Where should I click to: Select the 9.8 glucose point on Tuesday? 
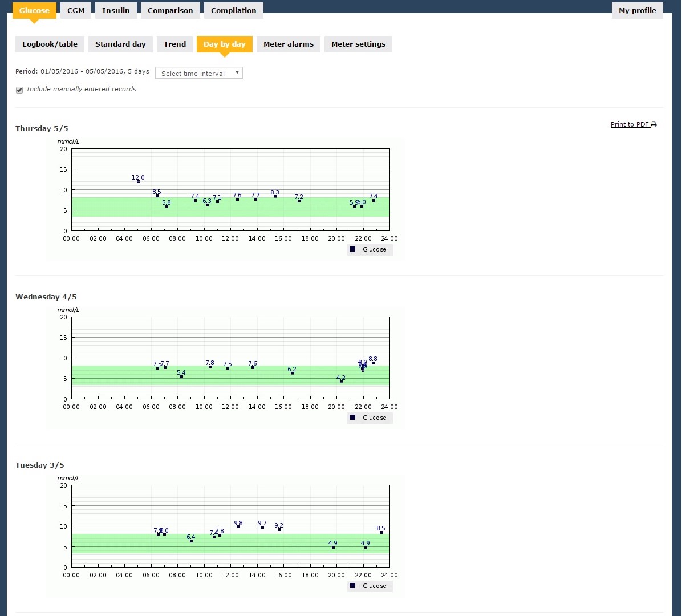click(x=238, y=526)
